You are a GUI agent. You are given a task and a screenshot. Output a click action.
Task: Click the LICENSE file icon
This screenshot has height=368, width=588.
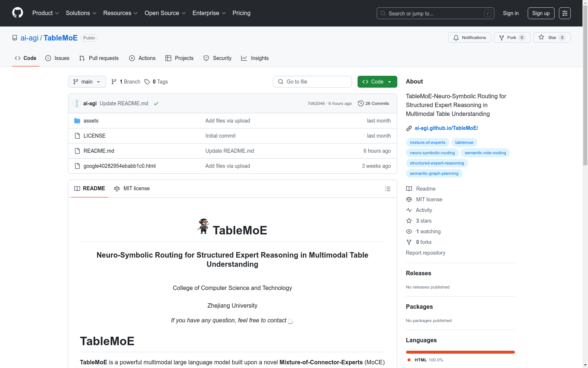point(77,136)
